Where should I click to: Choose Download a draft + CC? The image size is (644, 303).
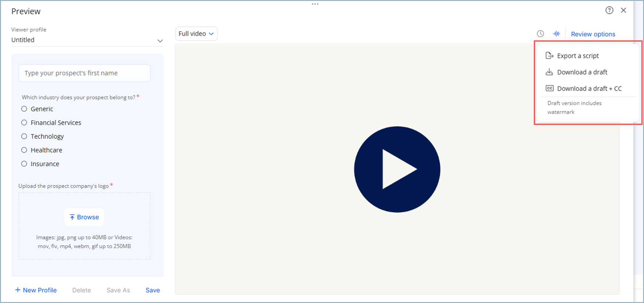[x=589, y=89]
